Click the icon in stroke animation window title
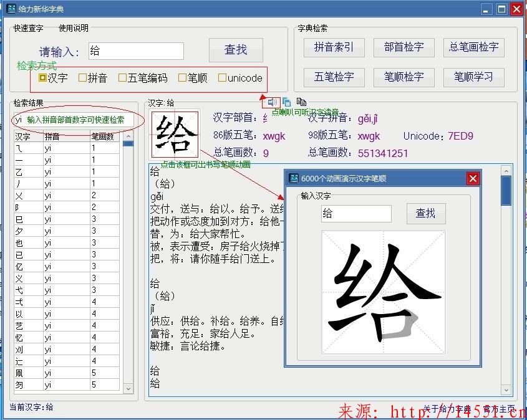Screen dimensions: 527x420 pos(293,178)
